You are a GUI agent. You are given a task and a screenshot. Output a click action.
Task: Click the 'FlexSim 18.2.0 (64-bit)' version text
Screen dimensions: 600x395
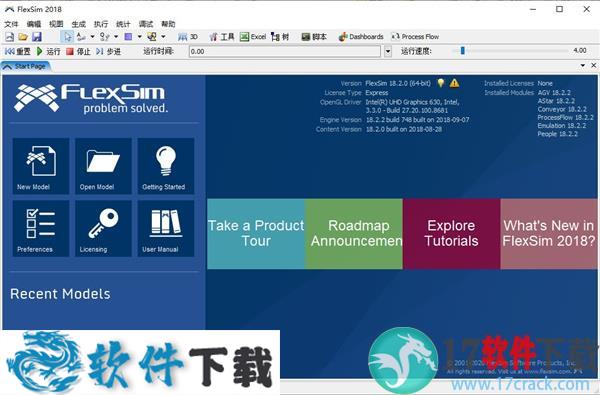[x=398, y=83]
